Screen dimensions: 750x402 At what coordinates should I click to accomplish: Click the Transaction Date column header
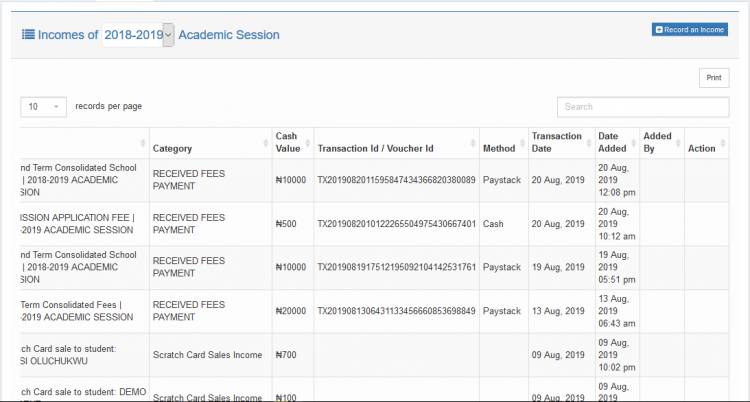[x=557, y=143]
